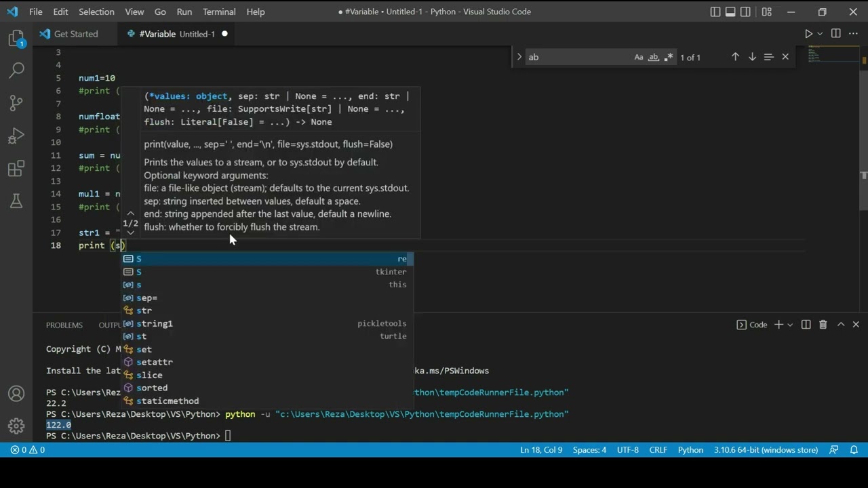Open the Go menu
868x488 pixels.
pos(160,12)
